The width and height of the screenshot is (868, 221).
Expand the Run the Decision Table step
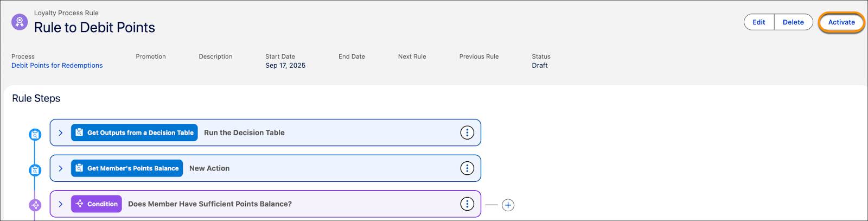click(60, 132)
